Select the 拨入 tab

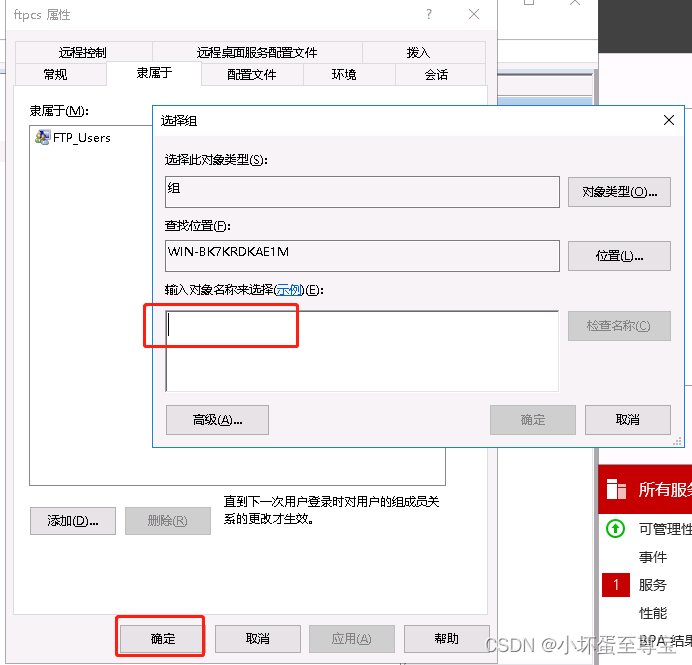coord(424,52)
